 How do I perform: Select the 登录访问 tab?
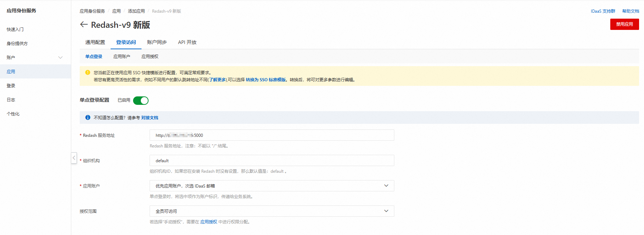pos(126,42)
